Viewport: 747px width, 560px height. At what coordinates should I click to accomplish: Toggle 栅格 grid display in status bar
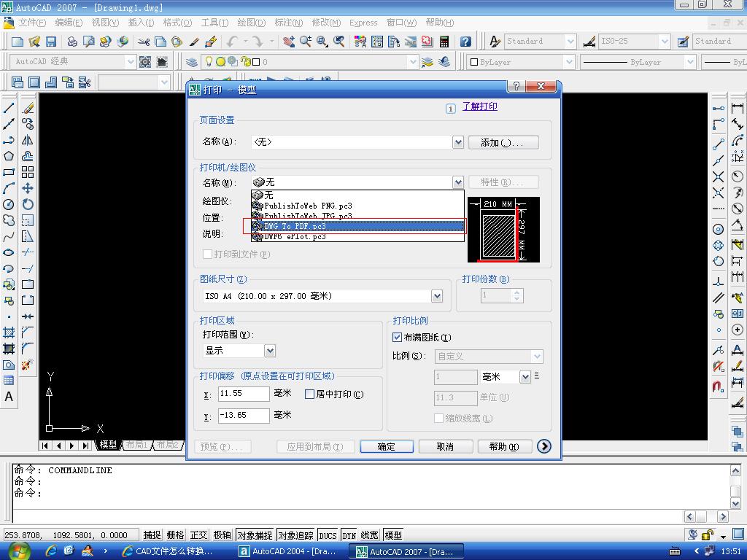coord(175,535)
